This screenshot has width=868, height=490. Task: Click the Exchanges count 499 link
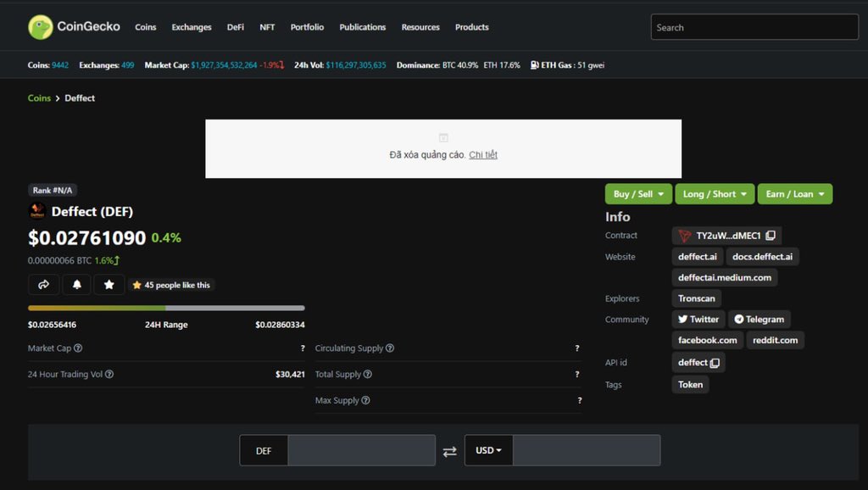(128, 65)
